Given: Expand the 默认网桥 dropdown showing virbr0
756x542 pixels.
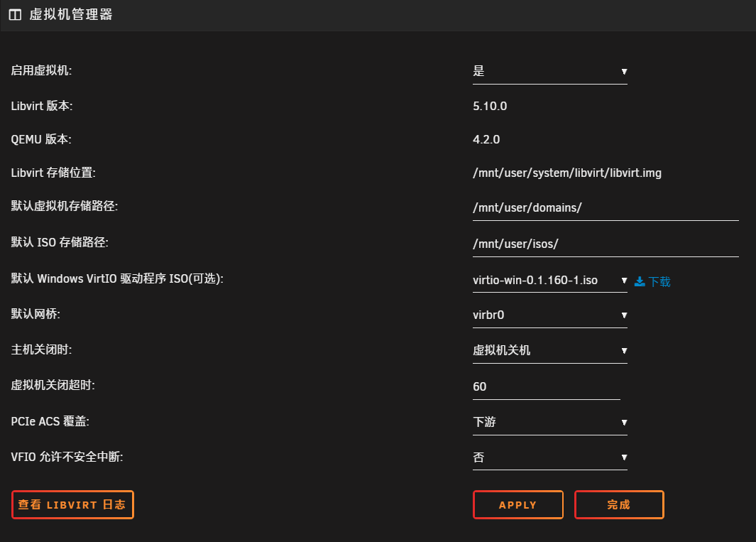Looking at the screenshot, I should coord(549,315).
